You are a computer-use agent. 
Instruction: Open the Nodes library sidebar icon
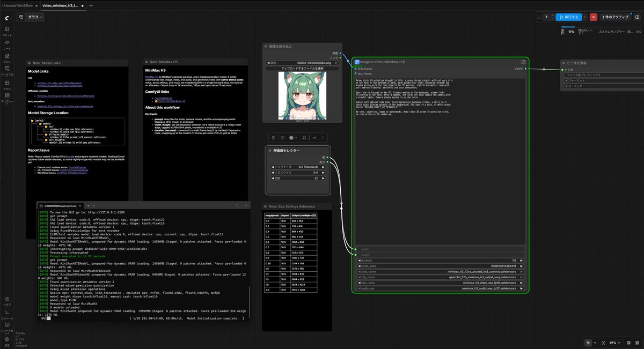[7, 44]
